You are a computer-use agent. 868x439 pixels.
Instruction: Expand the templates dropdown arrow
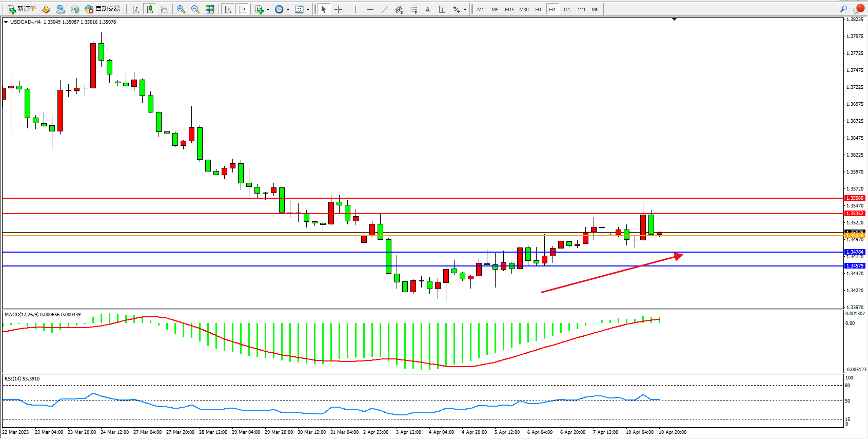tap(308, 9)
